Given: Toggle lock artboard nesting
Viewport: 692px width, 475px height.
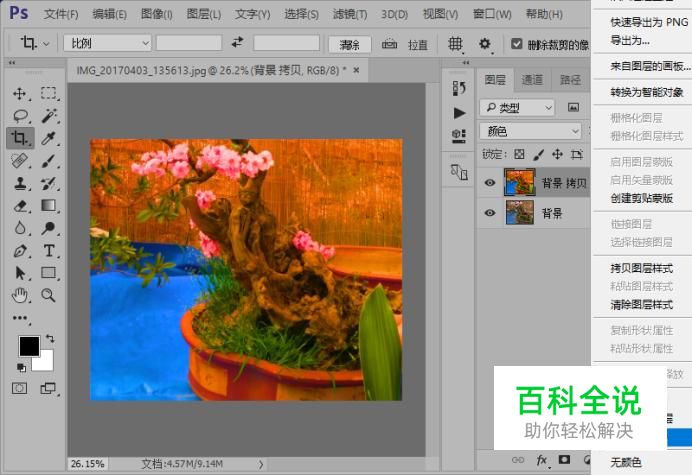Looking at the screenshot, I should tap(577, 155).
